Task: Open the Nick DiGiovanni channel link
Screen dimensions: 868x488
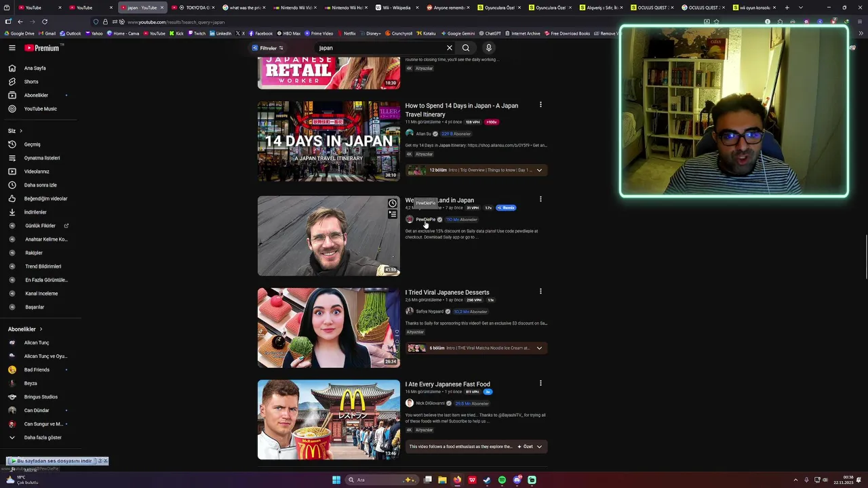Action: tap(430, 403)
